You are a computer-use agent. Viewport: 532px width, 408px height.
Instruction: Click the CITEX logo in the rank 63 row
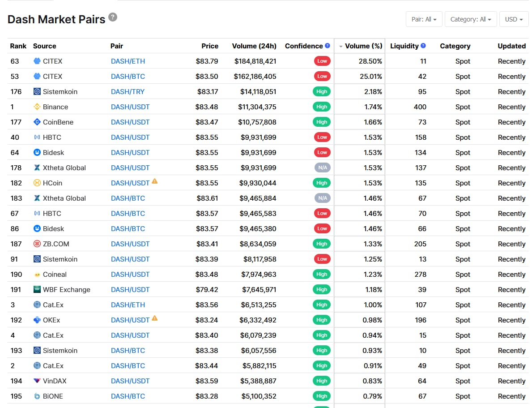pyautogui.click(x=37, y=61)
